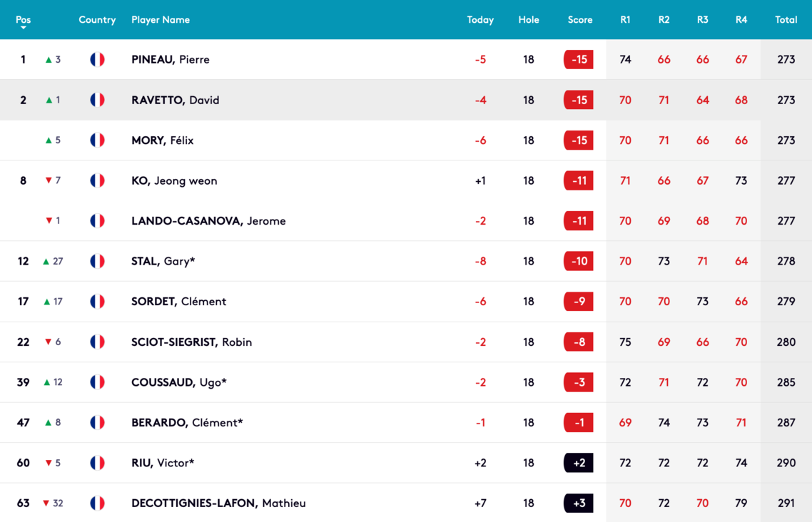
Task: Click the black +3 score badge for Decottignies-Lafon
Action: click(579, 503)
